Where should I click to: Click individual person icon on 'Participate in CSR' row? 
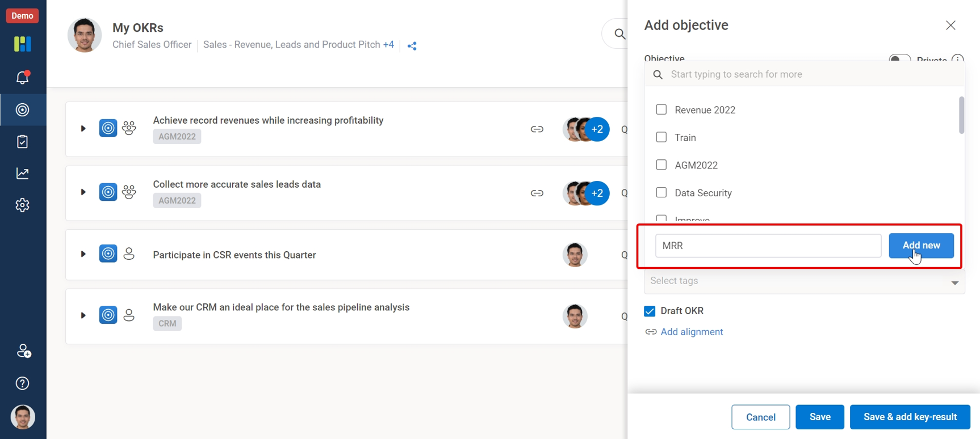click(x=129, y=254)
